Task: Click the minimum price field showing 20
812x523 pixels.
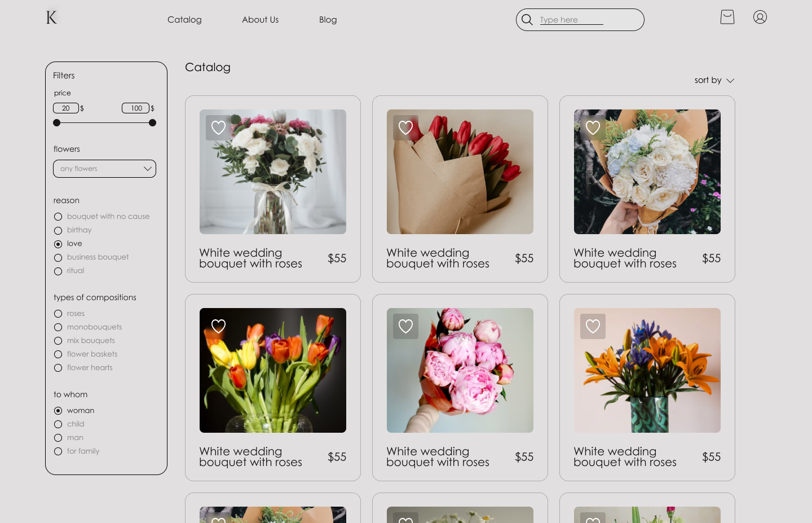Action: [x=66, y=108]
